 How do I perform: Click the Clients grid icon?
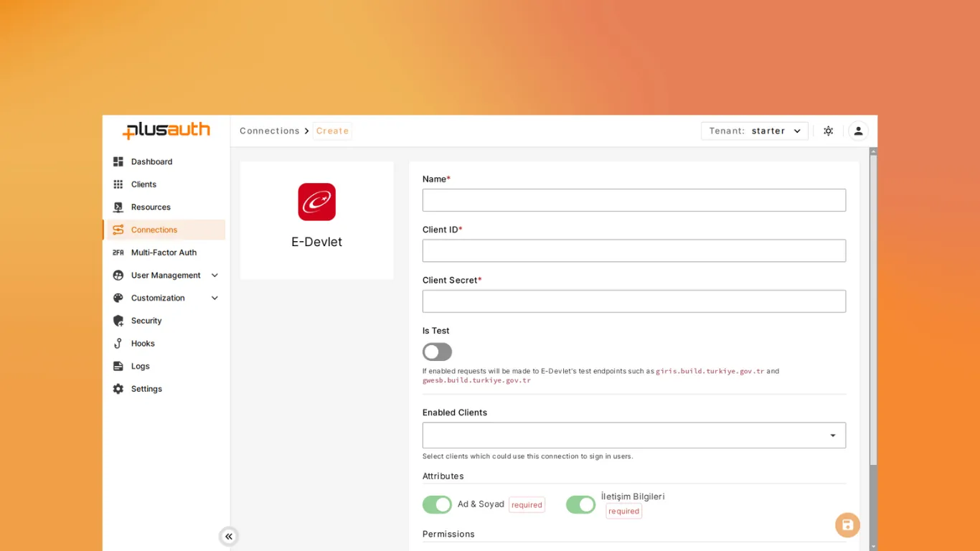118,184
